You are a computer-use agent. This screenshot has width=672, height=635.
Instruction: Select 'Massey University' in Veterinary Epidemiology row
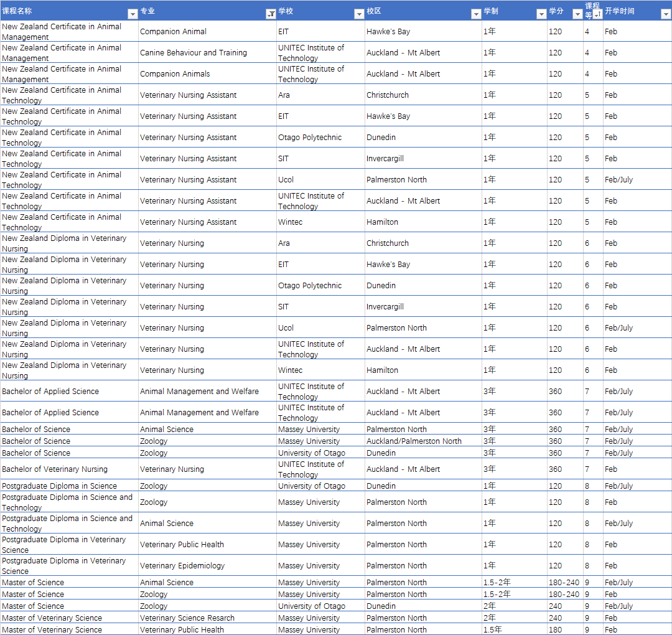tap(320, 565)
